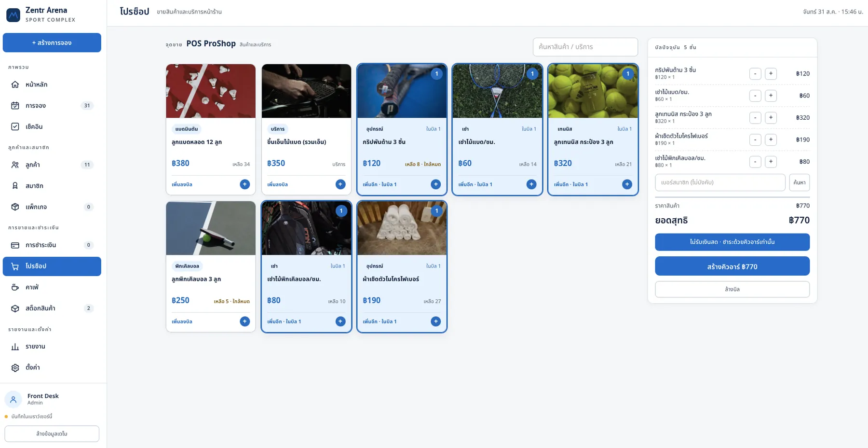Decrease quantity of กริปพันด้าม 3 ชิ้น in bill
Image resolution: width=868 pixels, height=448 pixels.
click(x=755, y=74)
